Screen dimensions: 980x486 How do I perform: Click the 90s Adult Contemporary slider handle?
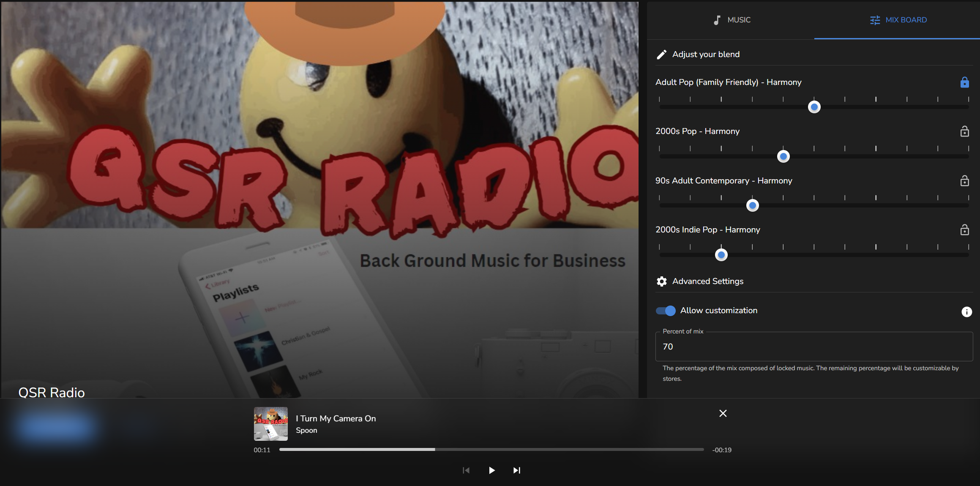coord(752,205)
